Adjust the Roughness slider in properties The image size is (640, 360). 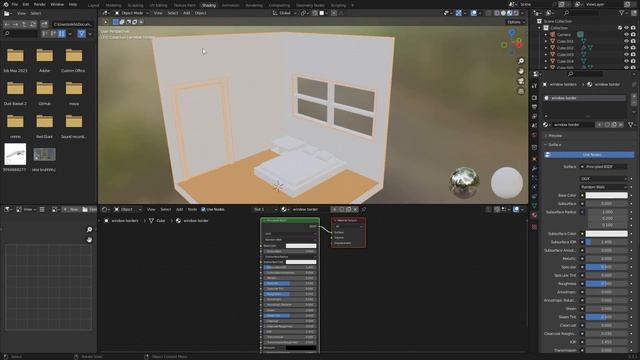607,284
